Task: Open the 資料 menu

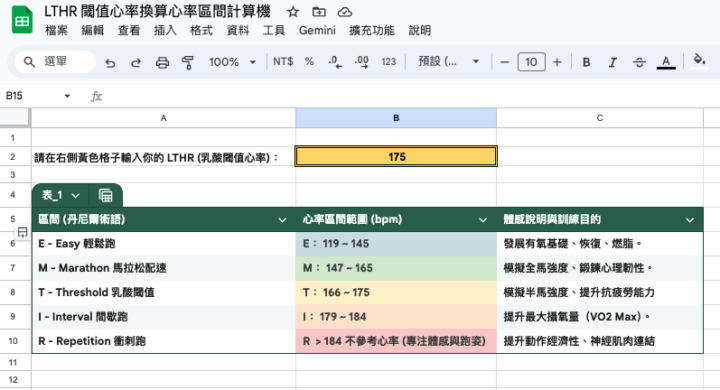Action: [x=238, y=30]
